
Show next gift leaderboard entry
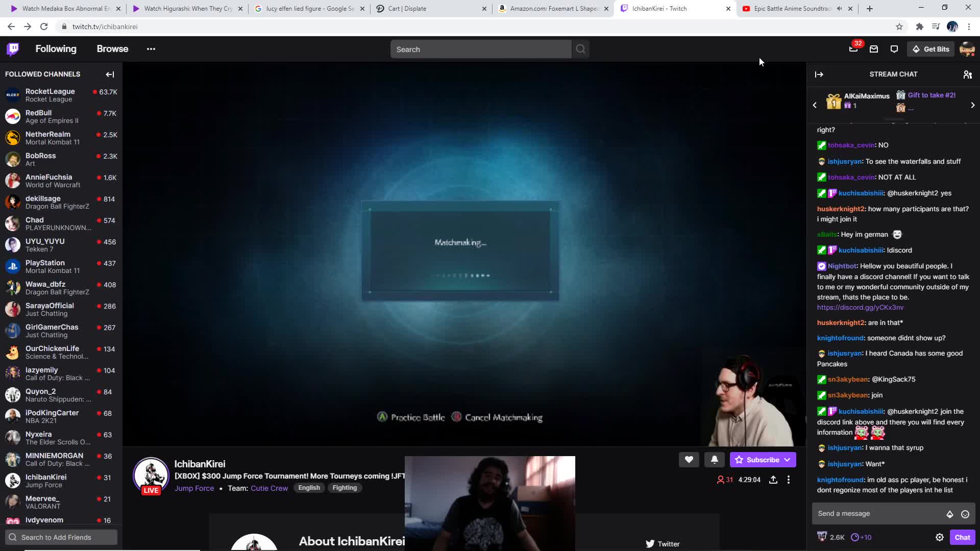pos(973,105)
